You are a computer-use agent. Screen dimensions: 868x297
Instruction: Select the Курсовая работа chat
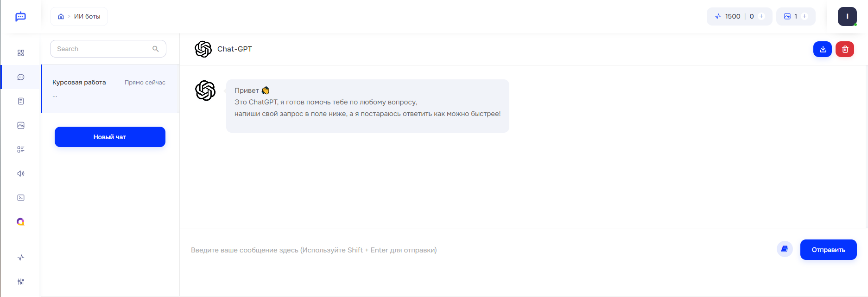click(110, 89)
